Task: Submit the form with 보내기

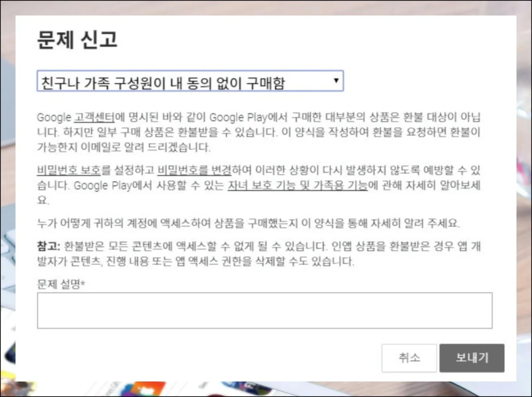Action: 472,358
